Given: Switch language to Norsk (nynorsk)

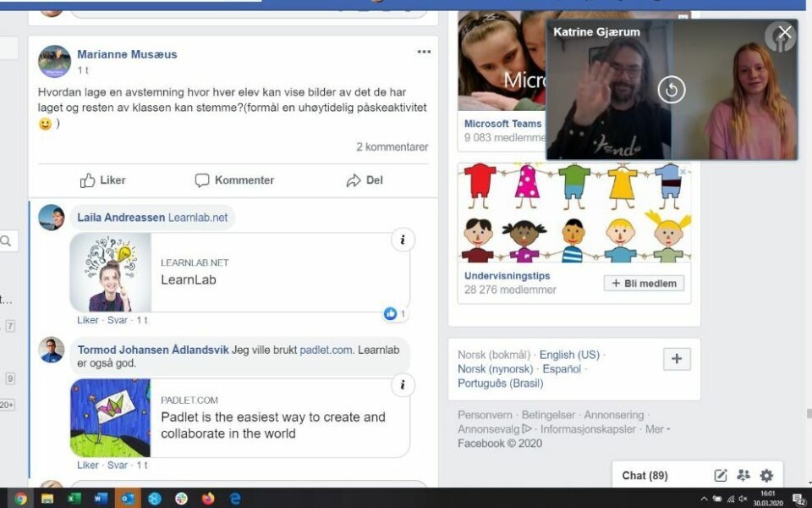Looking at the screenshot, I should click(495, 369).
